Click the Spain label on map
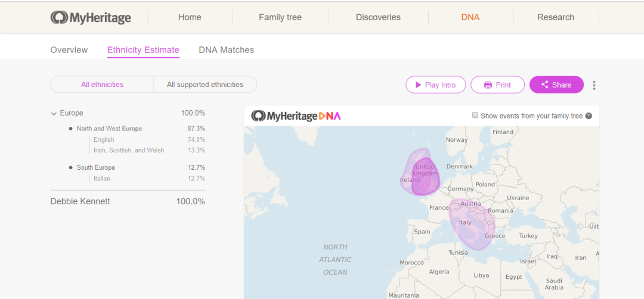The width and height of the screenshot is (644, 299). click(x=422, y=232)
